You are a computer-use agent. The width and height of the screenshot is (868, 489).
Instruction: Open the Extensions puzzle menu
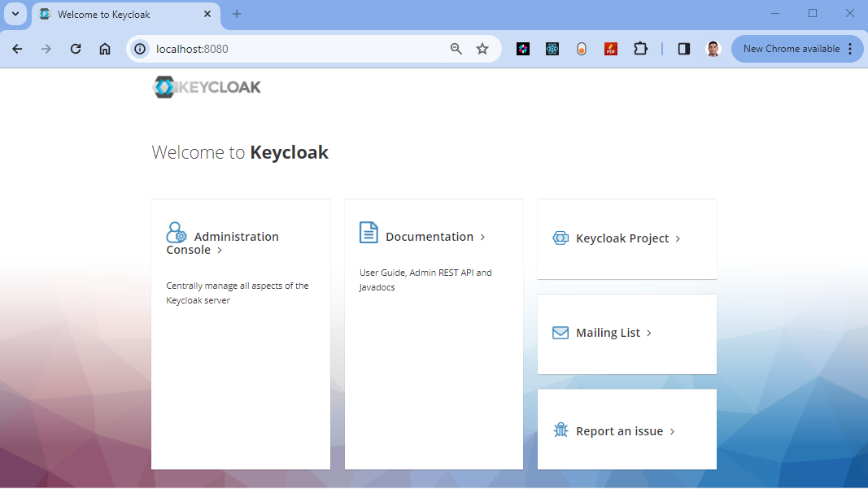(x=640, y=49)
